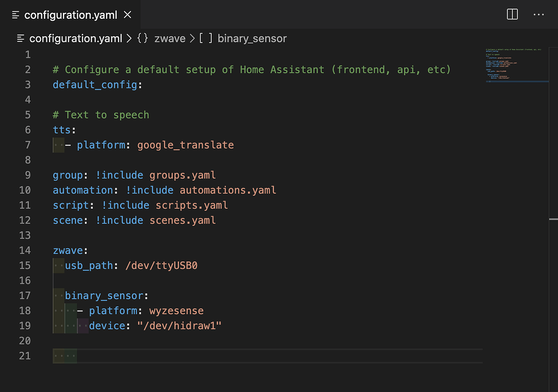Select the minimap code preview
The width and height of the screenshot is (558, 392).
pos(516,65)
